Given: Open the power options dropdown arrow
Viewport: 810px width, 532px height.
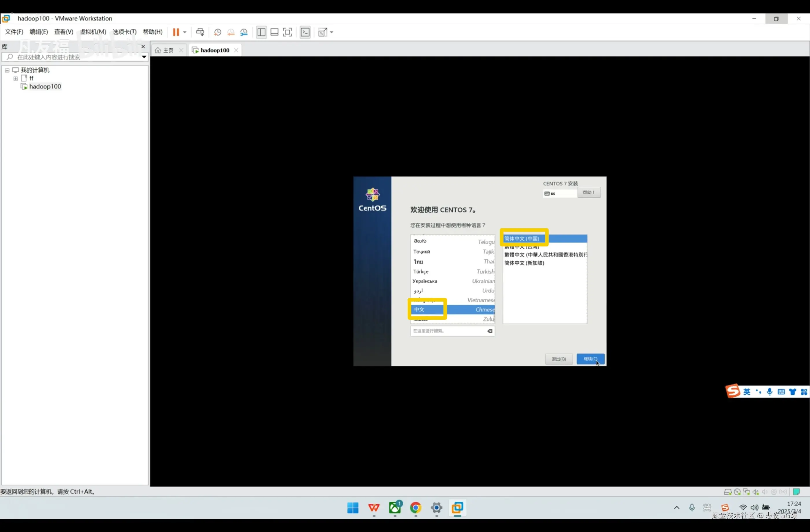Looking at the screenshot, I should click(x=185, y=32).
